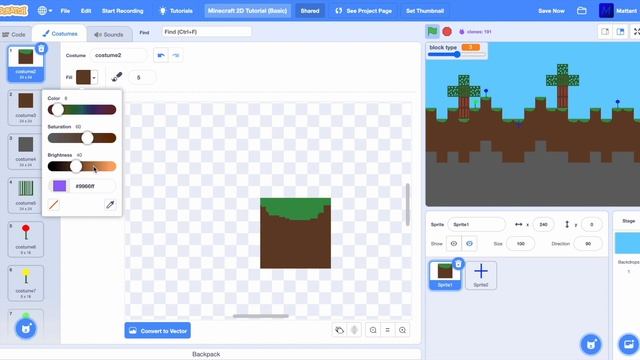
Task: Enter full screen stage mode
Action: pos(636,31)
